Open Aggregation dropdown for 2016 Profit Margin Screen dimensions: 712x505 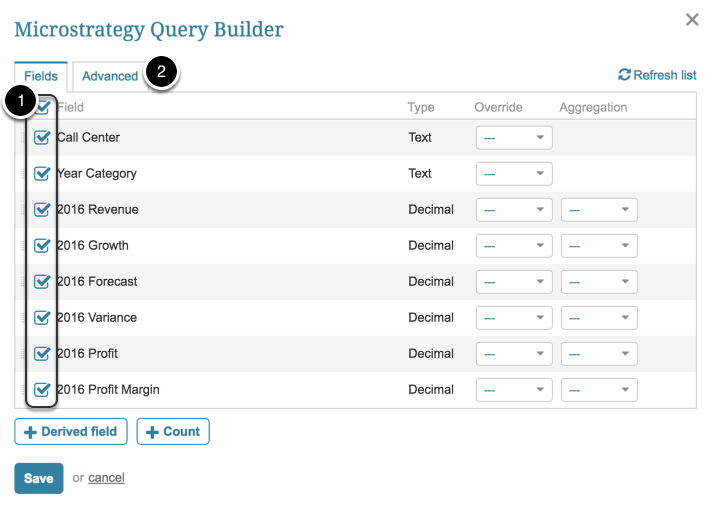pyautogui.click(x=599, y=390)
